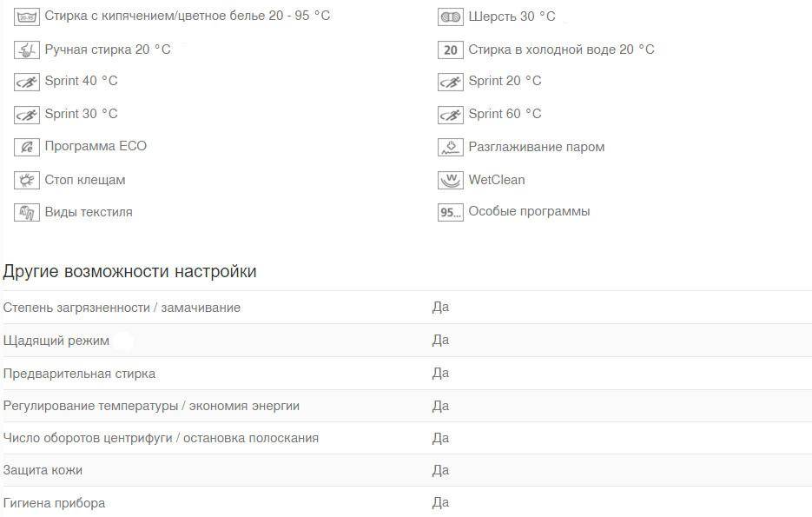This screenshot has width=812, height=517.
Task: Click the hand wash 20°C icon
Action: (x=26, y=50)
